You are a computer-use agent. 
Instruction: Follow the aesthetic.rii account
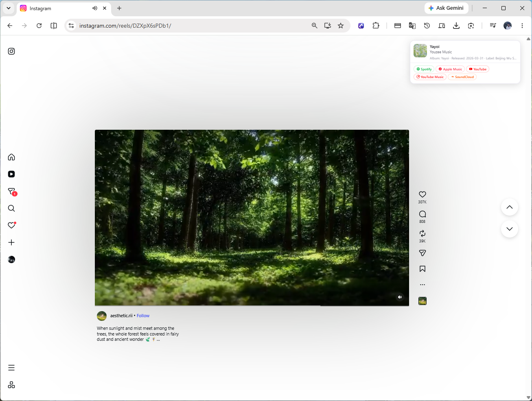pos(143,316)
